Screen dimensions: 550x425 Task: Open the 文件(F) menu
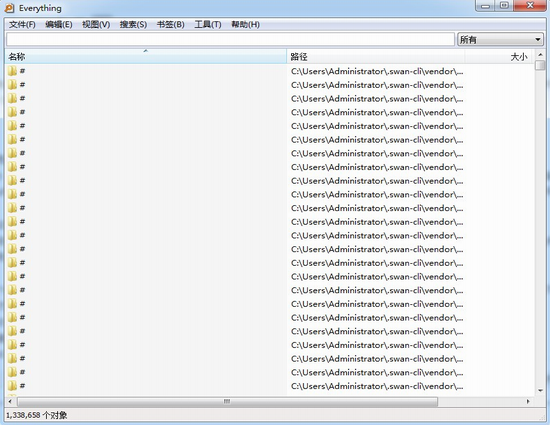22,25
